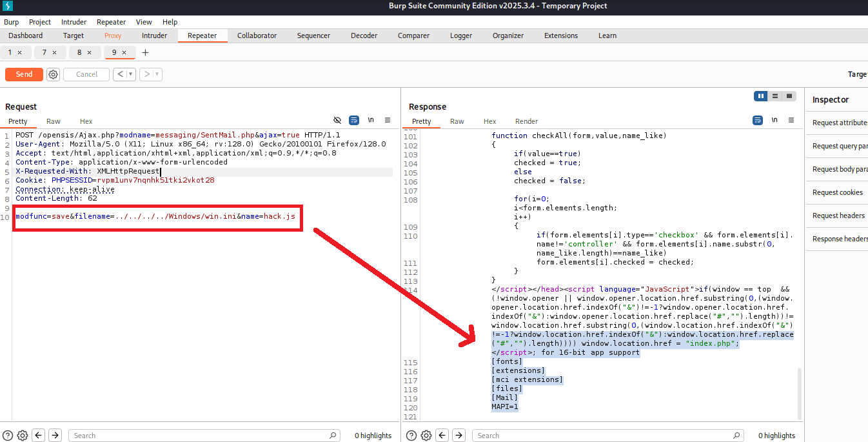Close Repeater tab 7
This screenshot has height=442, width=868.
coord(54,52)
